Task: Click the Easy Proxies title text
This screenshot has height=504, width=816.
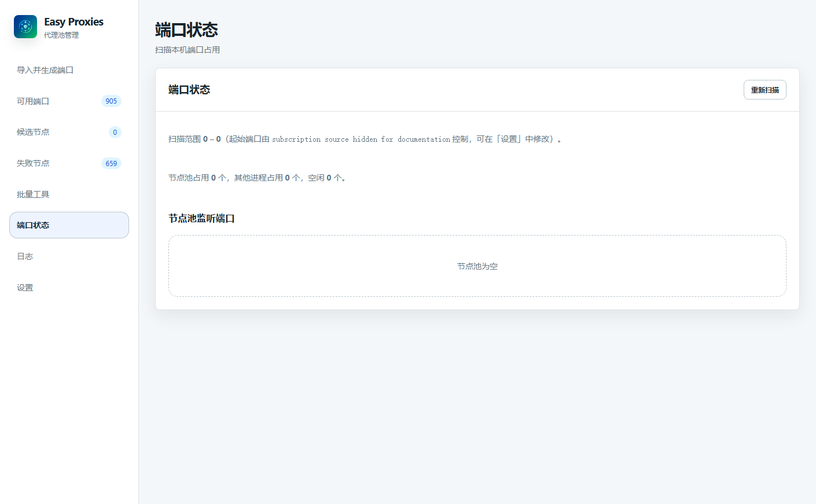Action: point(73,22)
